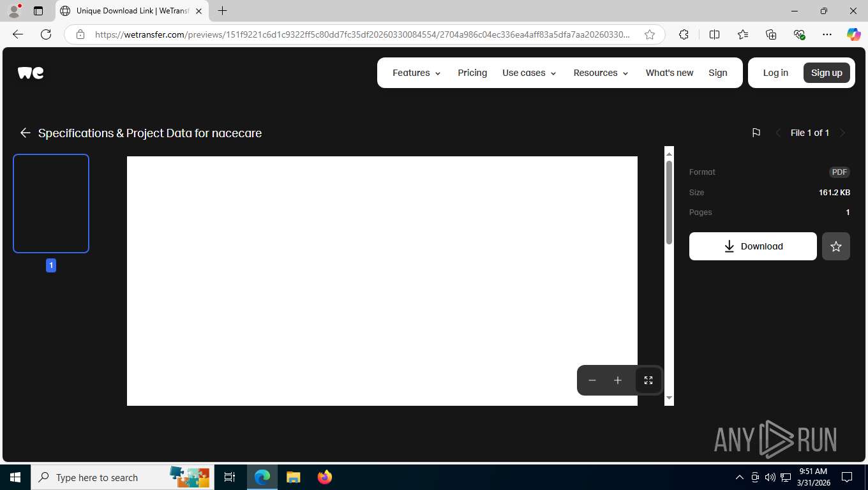Select the transfer title 'Specifications & Project Data for nacecare'

[x=150, y=133]
